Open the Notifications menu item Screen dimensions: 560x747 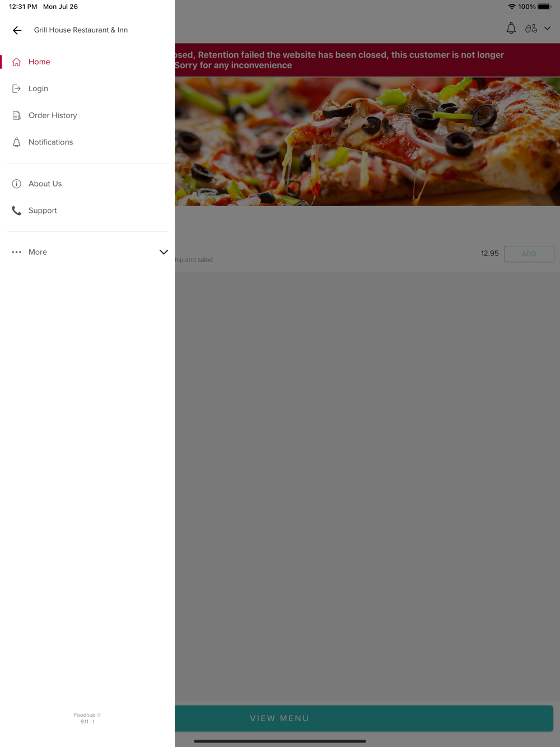87,142
